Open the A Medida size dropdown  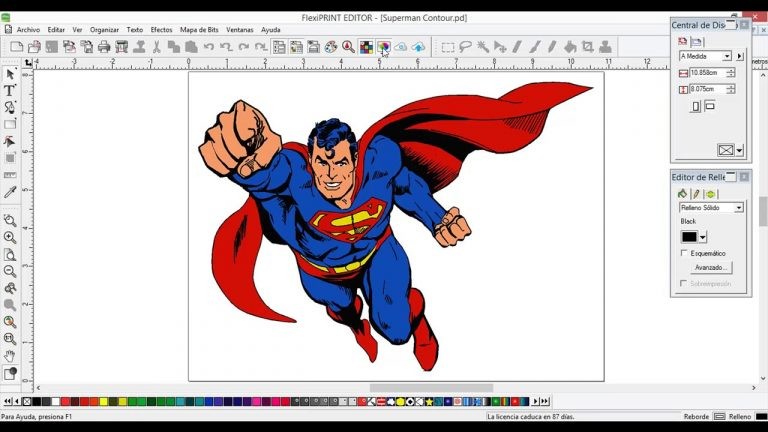727,56
